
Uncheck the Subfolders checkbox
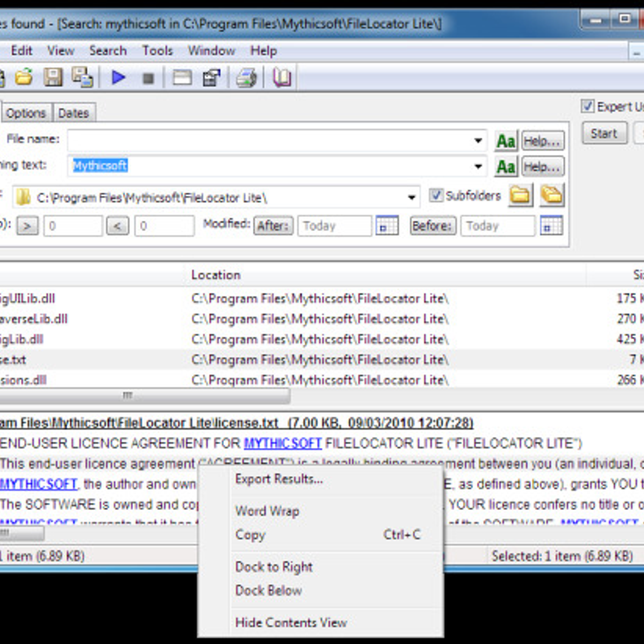tap(436, 195)
